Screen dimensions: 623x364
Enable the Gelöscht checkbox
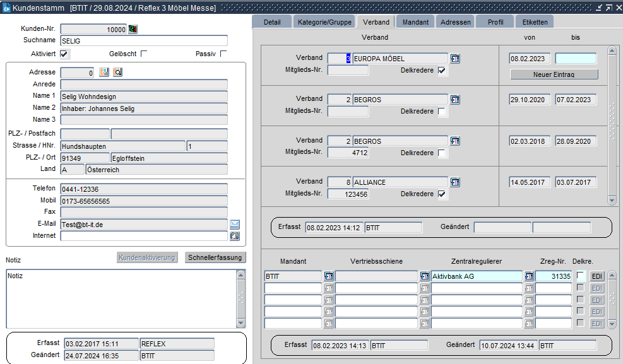click(144, 54)
